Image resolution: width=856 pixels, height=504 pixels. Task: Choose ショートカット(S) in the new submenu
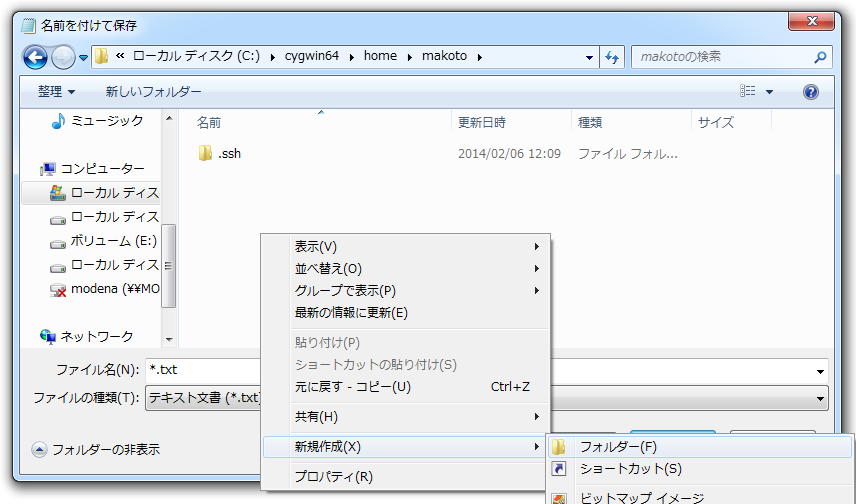click(630, 469)
